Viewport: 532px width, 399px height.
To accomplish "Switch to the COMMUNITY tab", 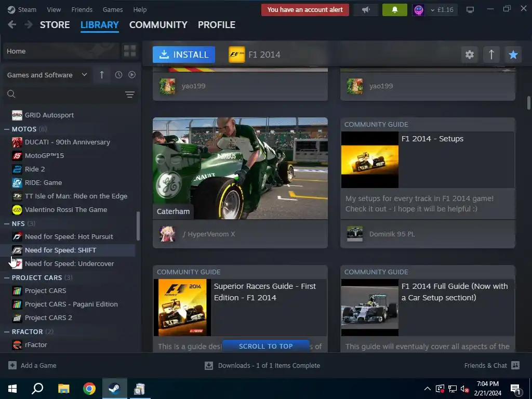I will [158, 25].
